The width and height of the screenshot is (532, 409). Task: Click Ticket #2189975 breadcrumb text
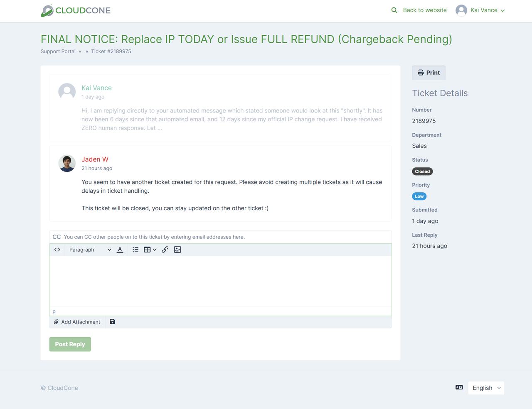(x=111, y=51)
